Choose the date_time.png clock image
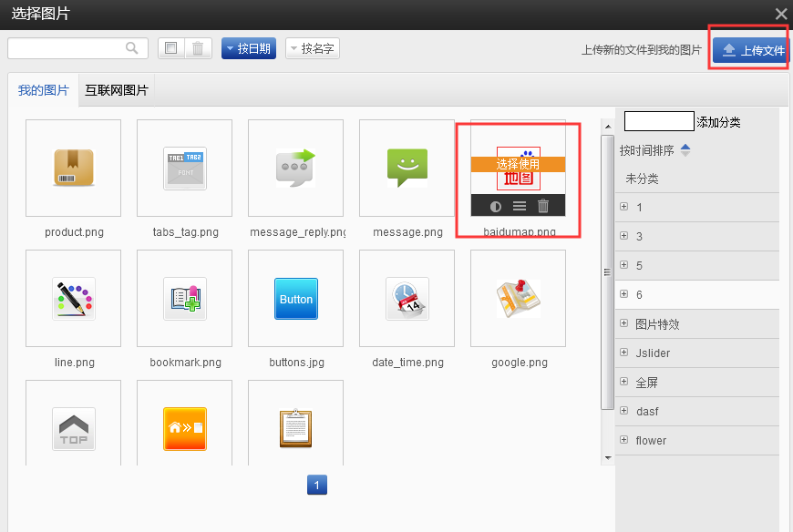Screen dimensions: 793x532 pyautogui.click(x=407, y=299)
